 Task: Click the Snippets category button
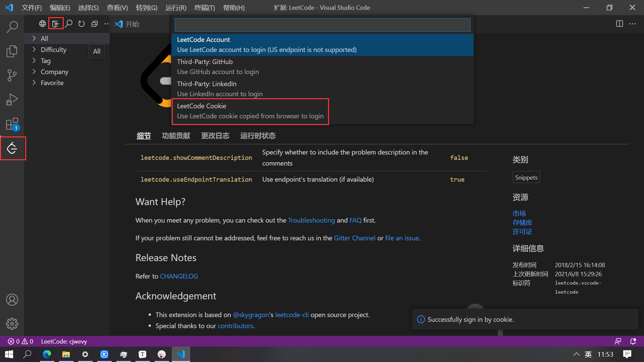click(526, 177)
